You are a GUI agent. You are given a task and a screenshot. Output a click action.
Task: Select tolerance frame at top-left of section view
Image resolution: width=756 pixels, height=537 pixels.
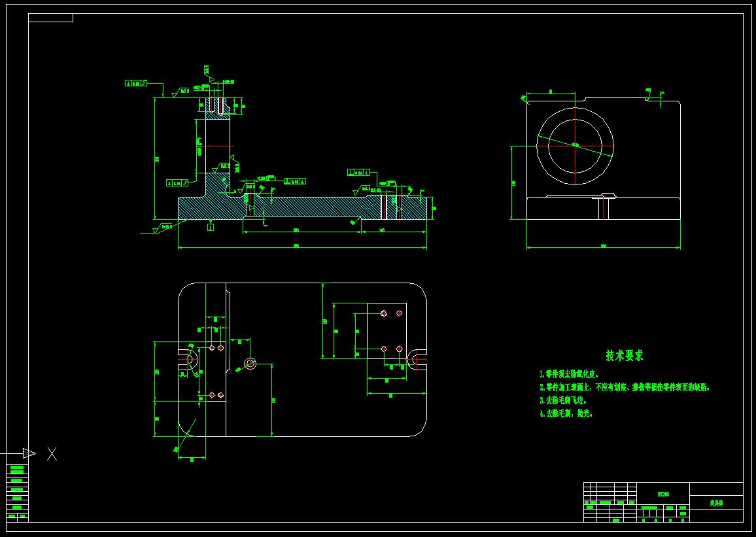click(x=136, y=83)
